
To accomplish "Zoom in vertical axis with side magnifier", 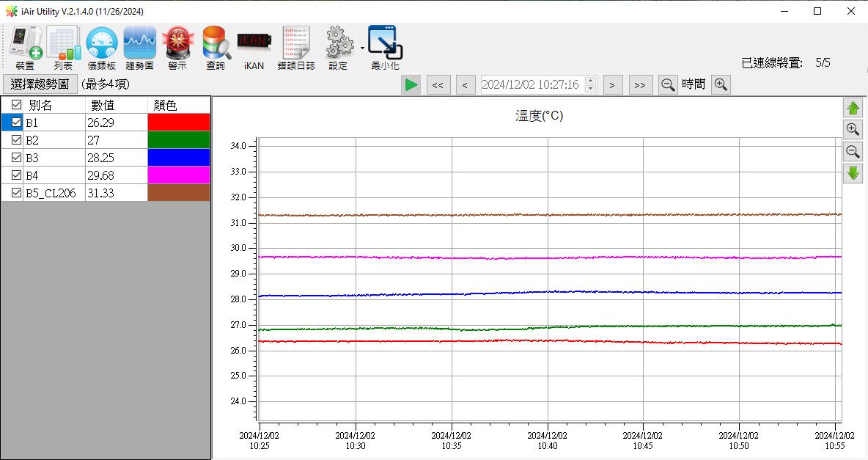I will (x=853, y=130).
